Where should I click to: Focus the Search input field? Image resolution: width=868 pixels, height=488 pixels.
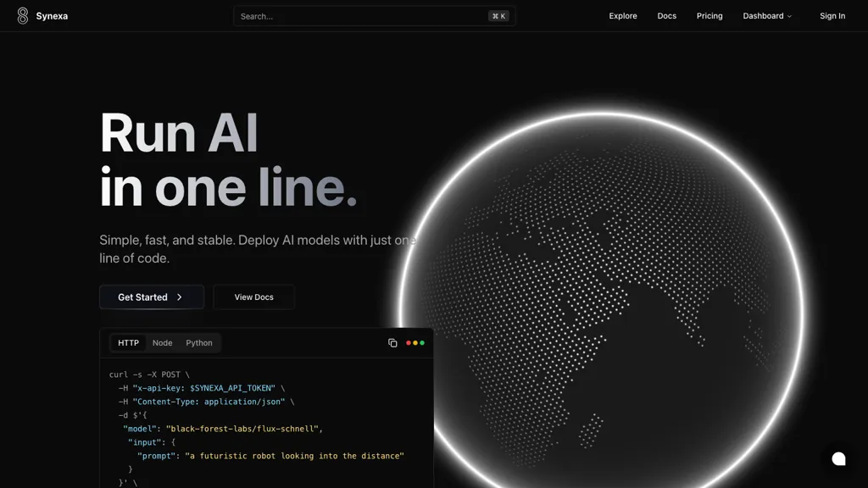[x=375, y=16]
